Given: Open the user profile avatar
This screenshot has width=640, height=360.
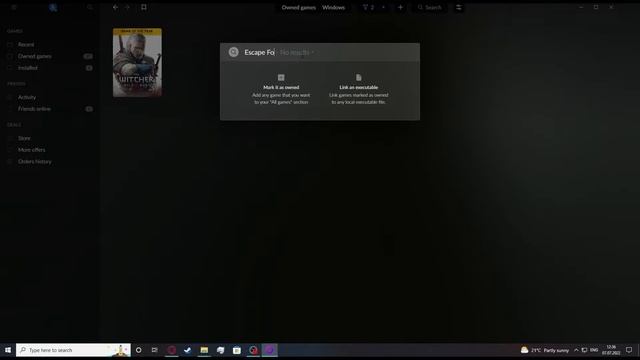Looking at the screenshot, I should [x=53, y=7].
